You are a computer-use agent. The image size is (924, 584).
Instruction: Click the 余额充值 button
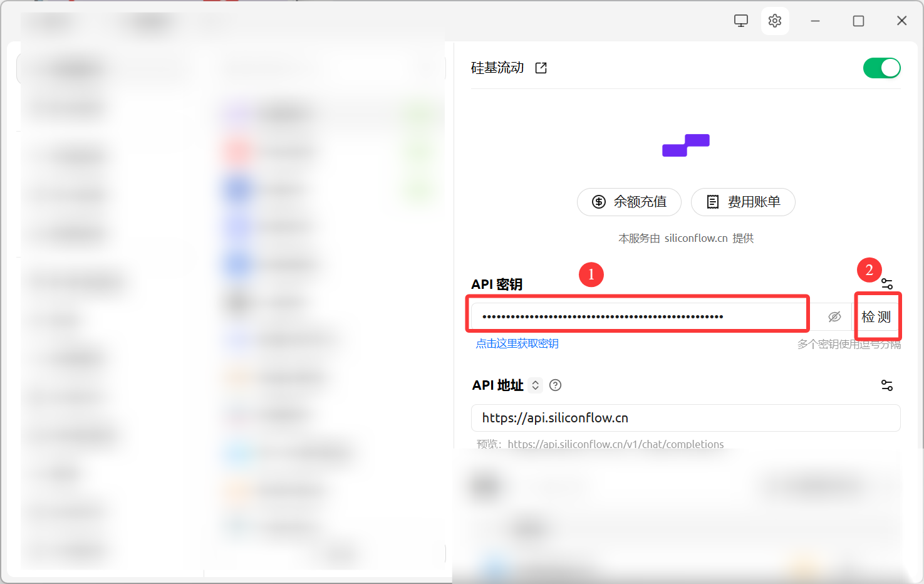pos(629,202)
